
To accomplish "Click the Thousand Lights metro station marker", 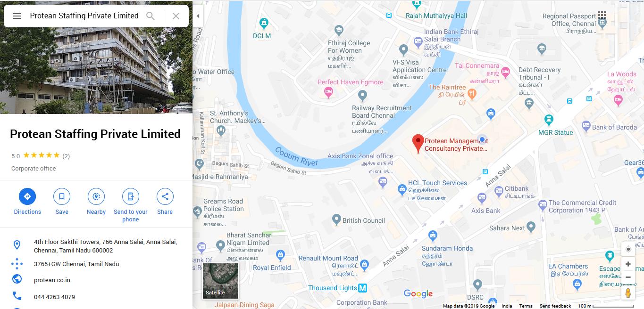I will 362,288.
